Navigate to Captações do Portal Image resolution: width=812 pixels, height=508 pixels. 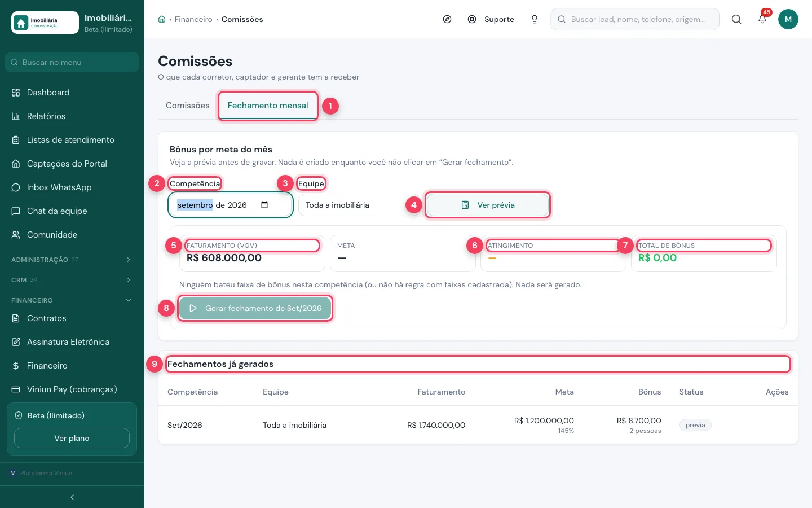pyautogui.click(x=72, y=164)
